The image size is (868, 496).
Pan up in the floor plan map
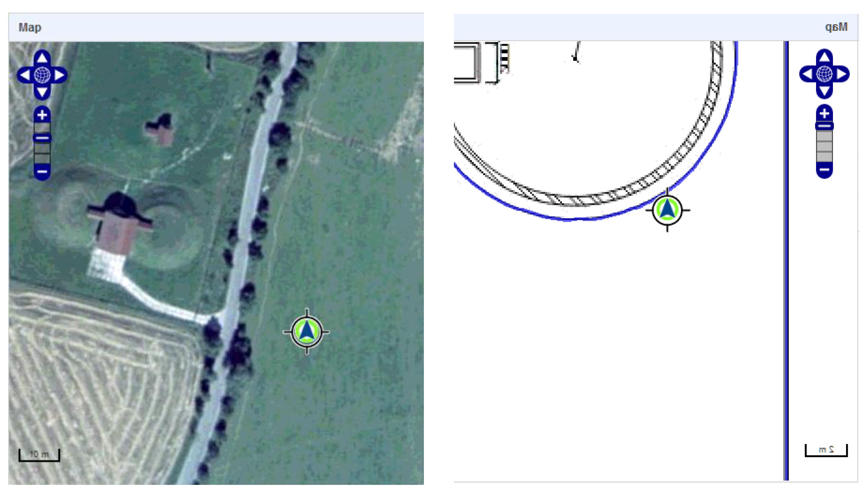(824, 56)
